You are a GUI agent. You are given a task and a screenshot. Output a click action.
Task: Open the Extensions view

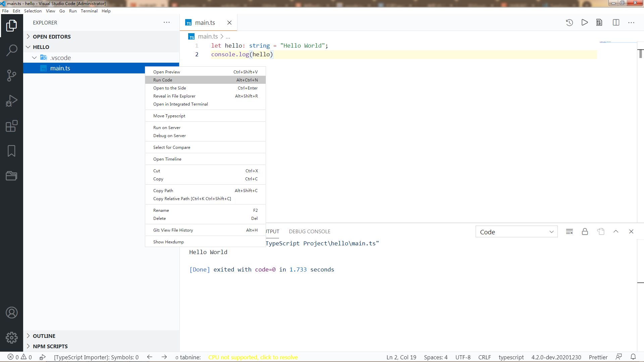11,126
